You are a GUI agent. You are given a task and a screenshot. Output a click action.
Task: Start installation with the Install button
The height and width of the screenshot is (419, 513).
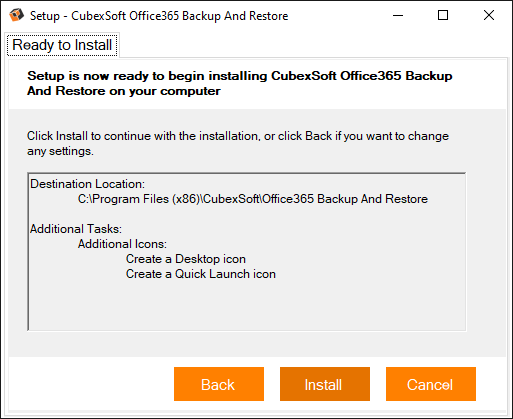pyautogui.click(x=325, y=384)
